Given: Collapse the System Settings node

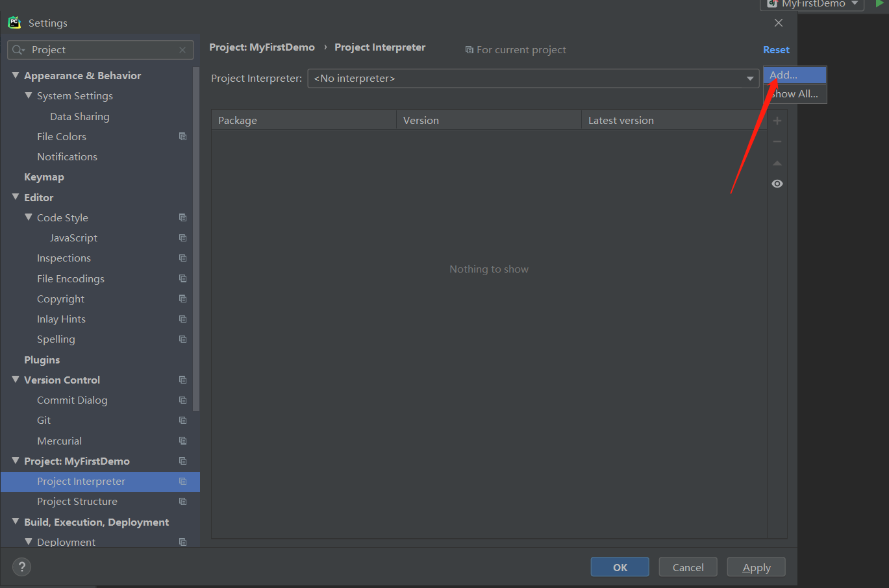Looking at the screenshot, I should click(x=29, y=95).
